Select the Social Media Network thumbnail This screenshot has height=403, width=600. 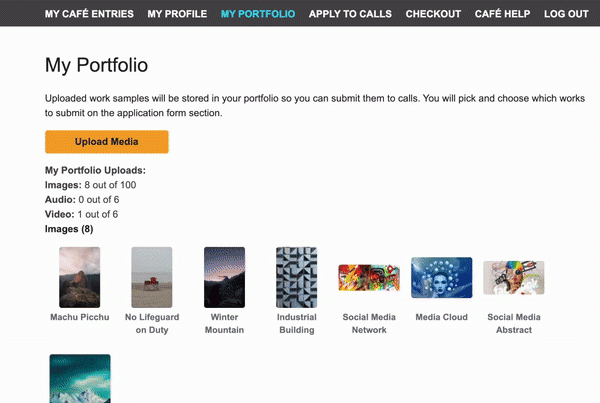point(369,277)
